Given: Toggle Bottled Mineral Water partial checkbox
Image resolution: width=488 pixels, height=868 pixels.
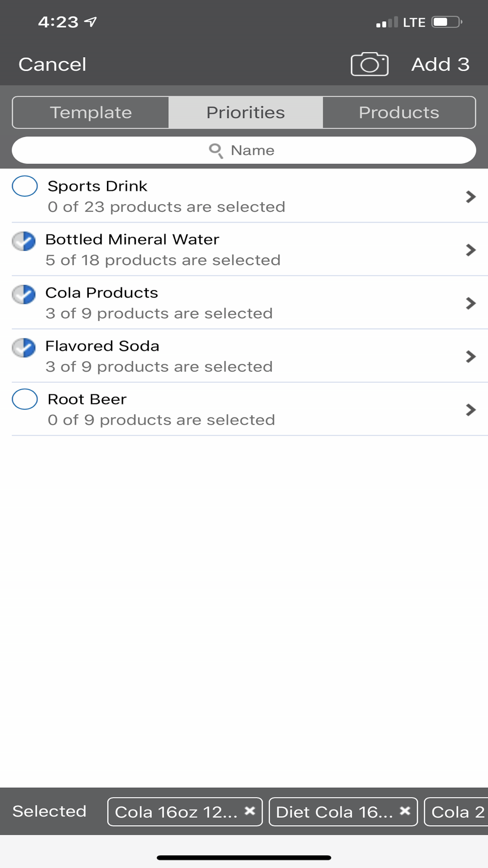Looking at the screenshot, I should (24, 241).
